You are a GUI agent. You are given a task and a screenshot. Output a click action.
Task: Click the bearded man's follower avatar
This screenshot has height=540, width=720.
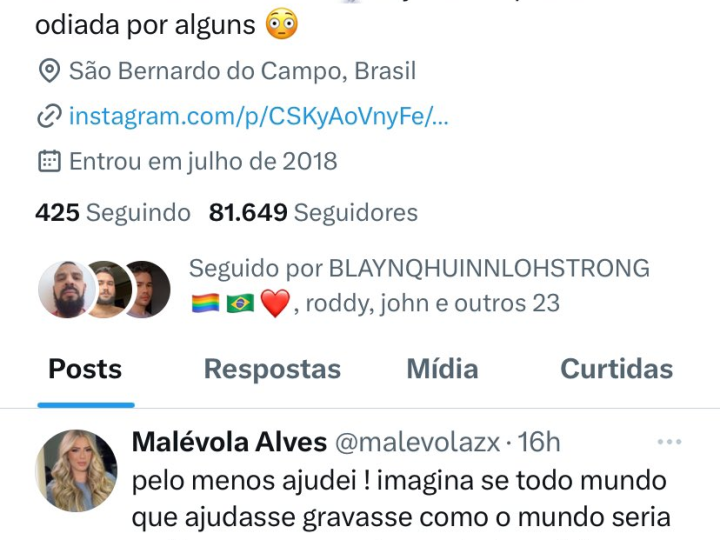point(68,289)
